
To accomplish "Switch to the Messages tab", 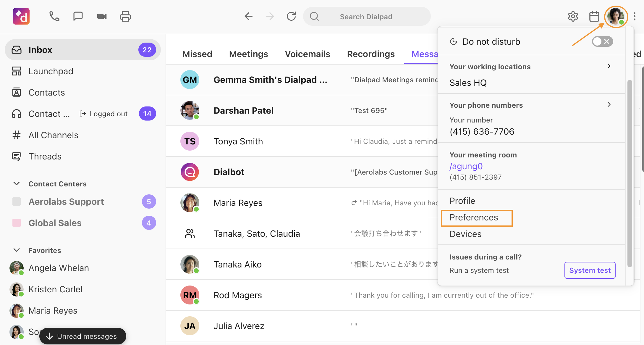I will [424, 54].
